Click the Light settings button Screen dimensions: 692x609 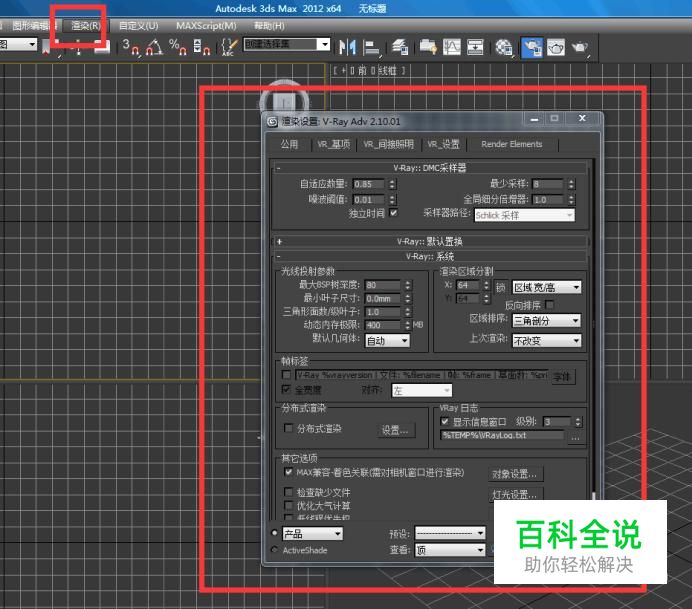(515, 494)
